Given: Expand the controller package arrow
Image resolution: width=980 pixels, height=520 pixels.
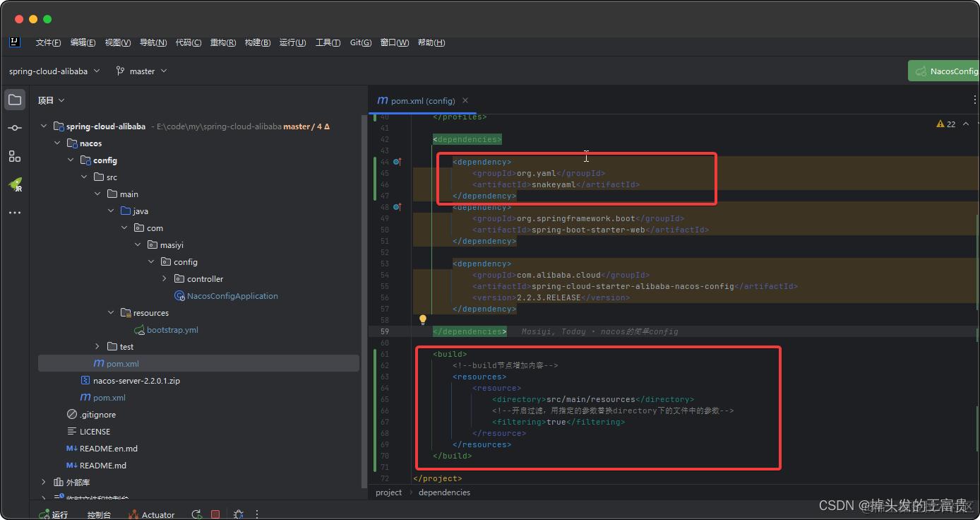Looking at the screenshot, I should [x=165, y=279].
